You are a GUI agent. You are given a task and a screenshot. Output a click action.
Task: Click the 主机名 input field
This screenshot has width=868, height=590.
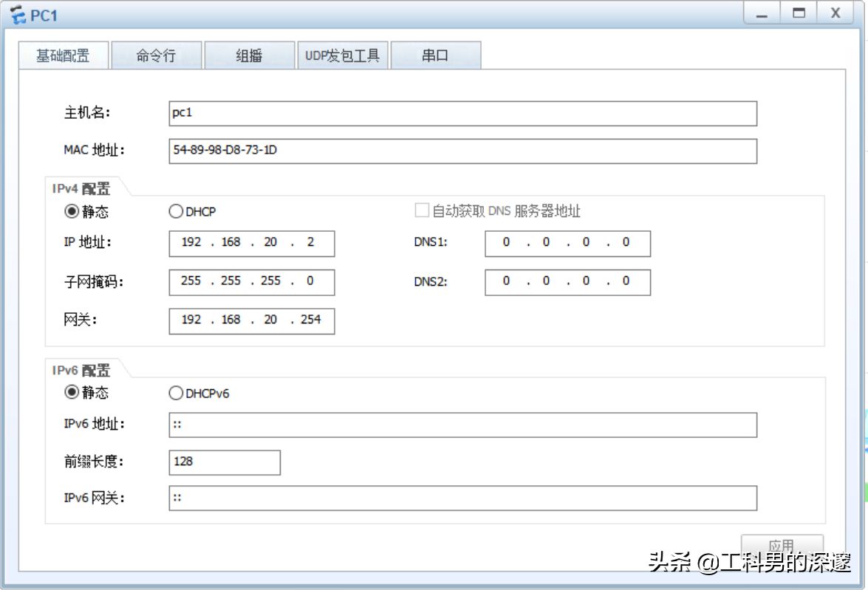tap(462, 114)
